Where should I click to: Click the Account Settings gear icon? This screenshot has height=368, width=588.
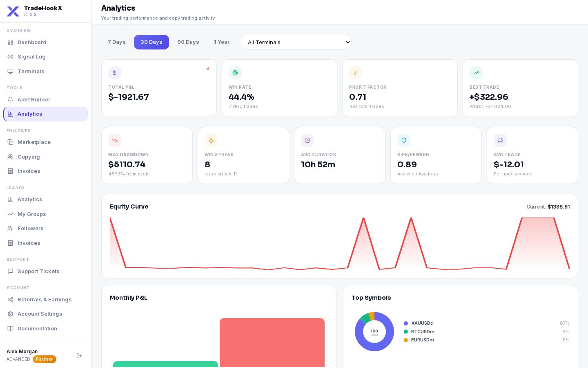point(11,314)
